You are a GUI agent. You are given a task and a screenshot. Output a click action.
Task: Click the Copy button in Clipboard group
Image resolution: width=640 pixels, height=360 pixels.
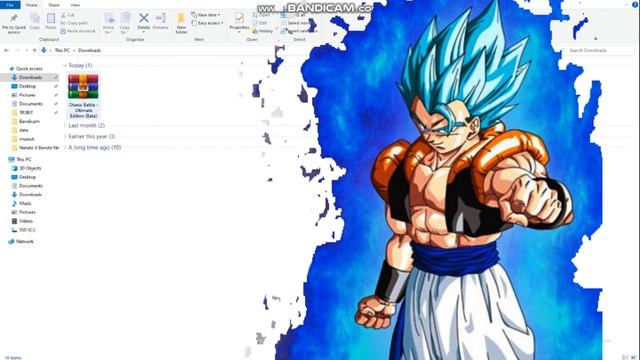[x=35, y=22]
